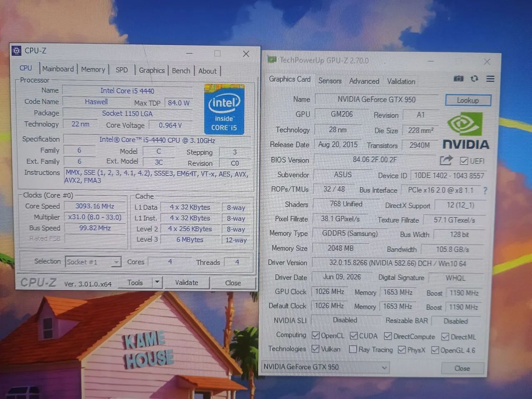Click the CPU Specification field
This screenshot has width=532, height=399.
coord(157,140)
